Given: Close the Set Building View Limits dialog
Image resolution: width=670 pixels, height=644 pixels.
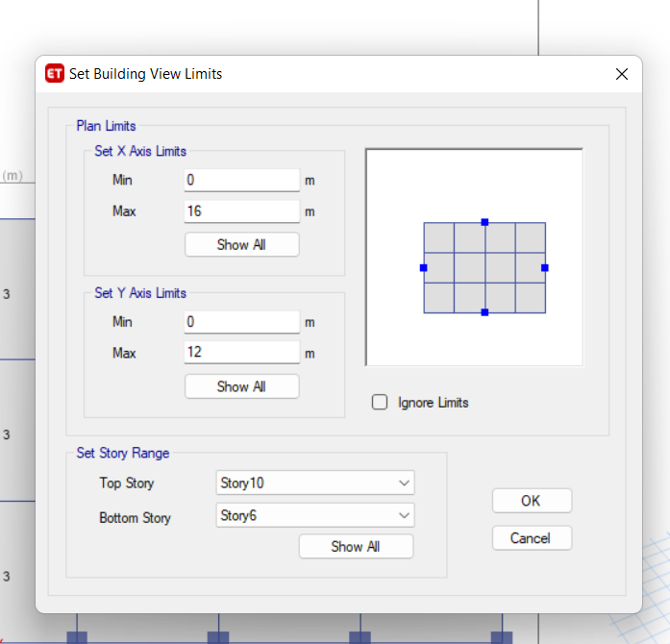Looking at the screenshot, I should pyautogui.click(x=622, y=74).
